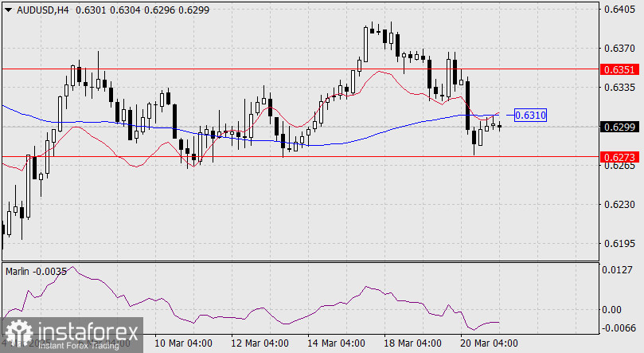Click the 0.6310 blue price label
This screenshot has height=353, width=644.
click(x=530, y=115)
